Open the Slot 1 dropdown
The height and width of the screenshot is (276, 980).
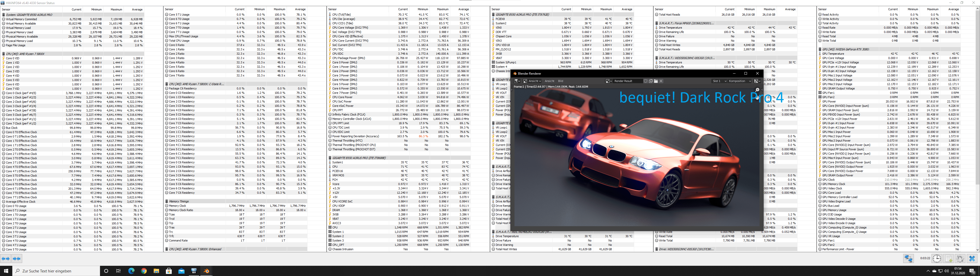coord(719,81)
